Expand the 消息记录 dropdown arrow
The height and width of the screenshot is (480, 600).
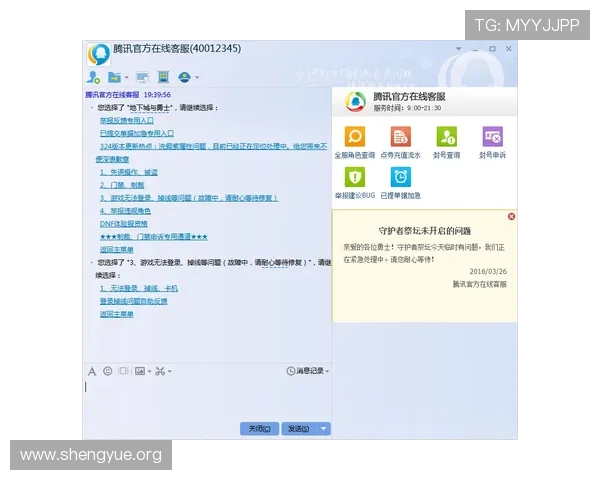pos(328,371)
